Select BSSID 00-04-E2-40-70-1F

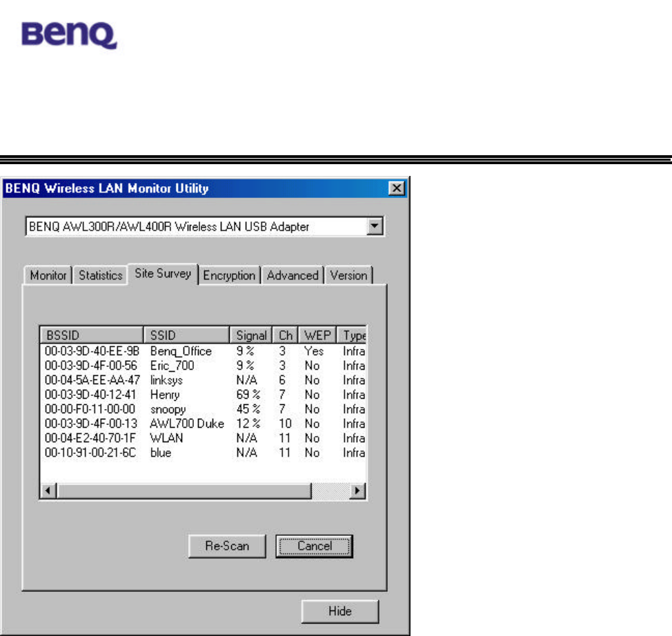pyautogui.click(x=90, y=439)
